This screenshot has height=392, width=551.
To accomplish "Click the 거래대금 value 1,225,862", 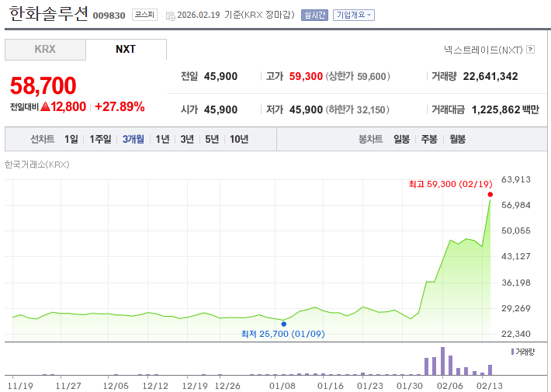I will tap(495, 109).
